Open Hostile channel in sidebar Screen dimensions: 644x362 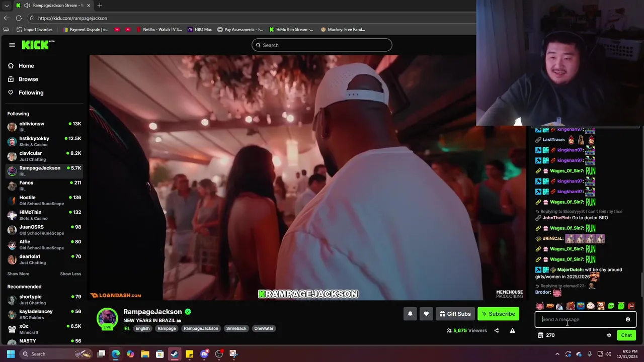click(x=44, y=200)
